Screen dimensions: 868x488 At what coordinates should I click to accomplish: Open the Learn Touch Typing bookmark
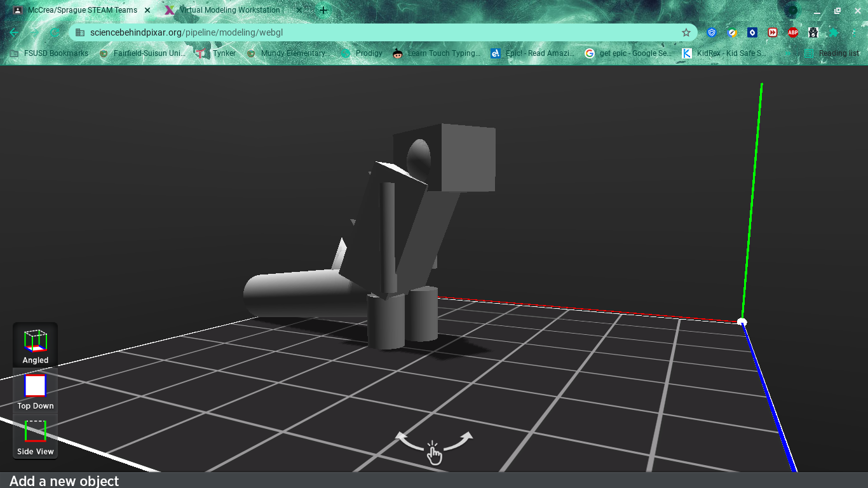pos(437,53)
